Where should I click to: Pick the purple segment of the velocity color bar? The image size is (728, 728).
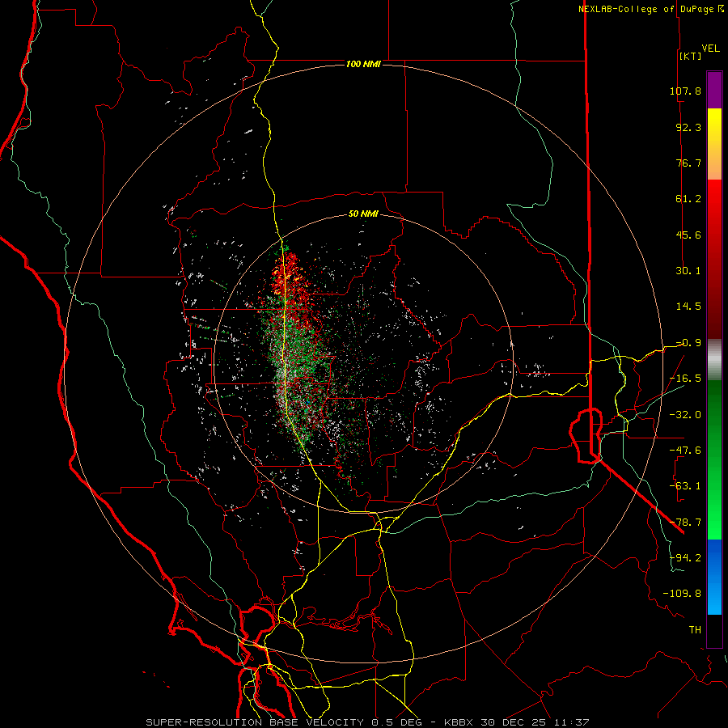point(714,90)
